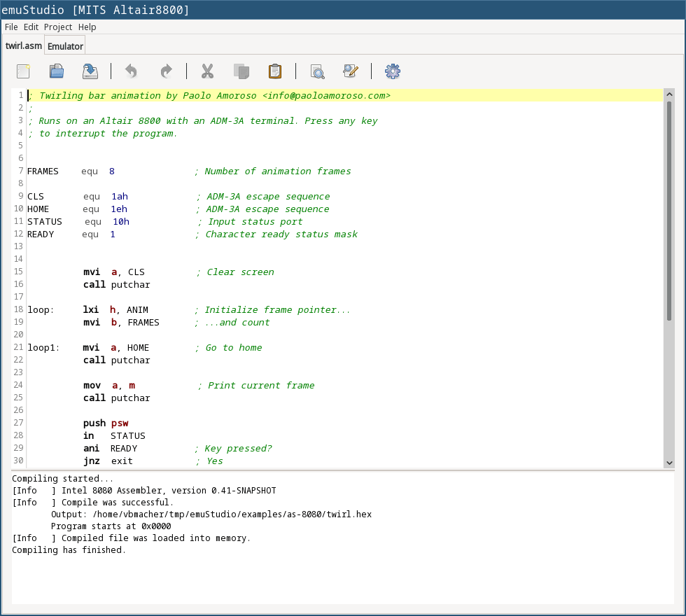This screenshot has height=616, width=686.
Task: Click the FRAMES label on line 7
Action: [x=43, y=171]
